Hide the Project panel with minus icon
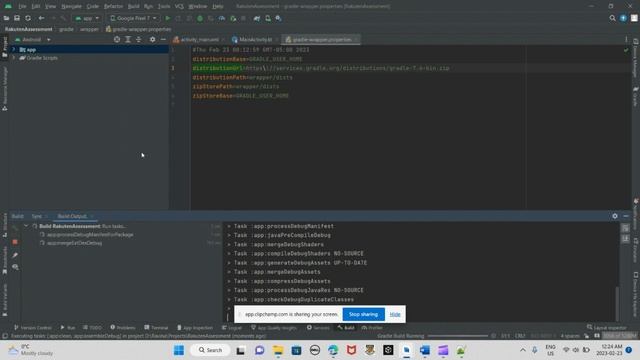The image size is (640, 360). (x=163, y=40)
